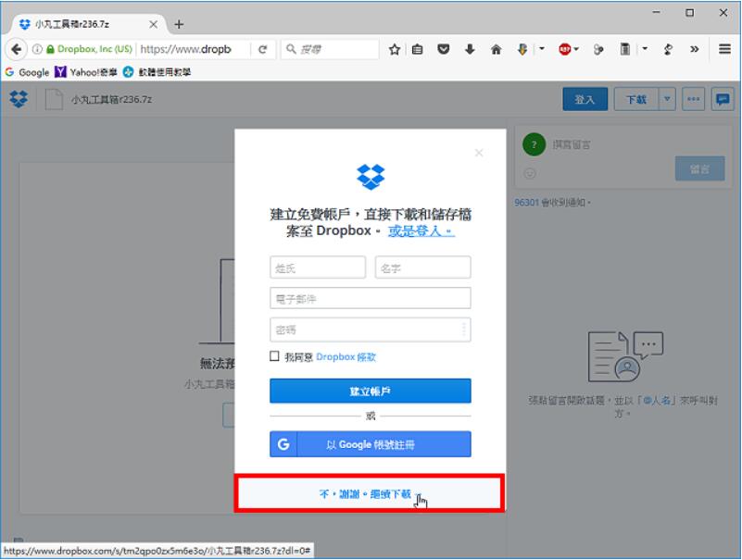Expand the dropdown arrow next to download helper
The image size is (742, 560).
tap(542, 49)
